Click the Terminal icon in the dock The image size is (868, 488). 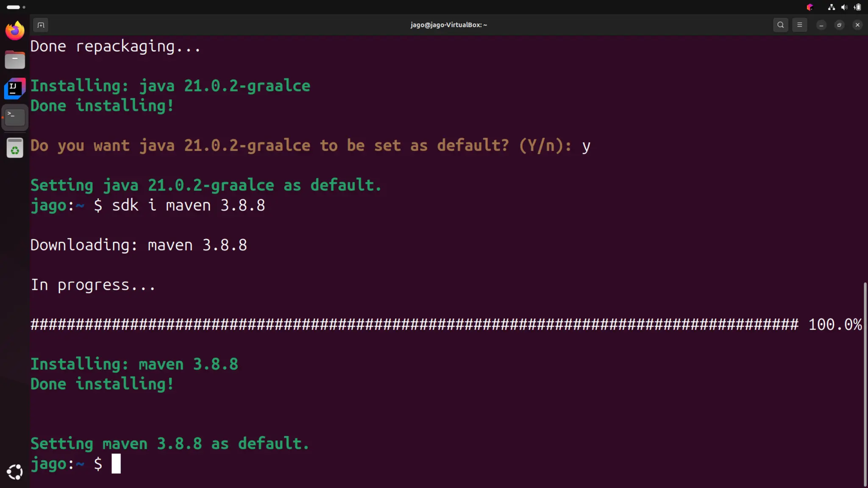pos(15,117)
